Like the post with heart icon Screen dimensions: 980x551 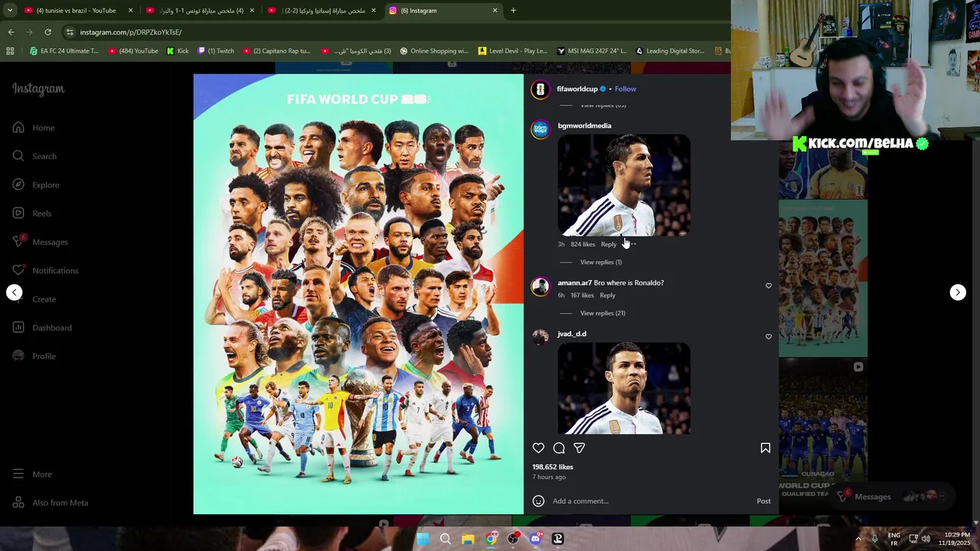pos(538,448)
